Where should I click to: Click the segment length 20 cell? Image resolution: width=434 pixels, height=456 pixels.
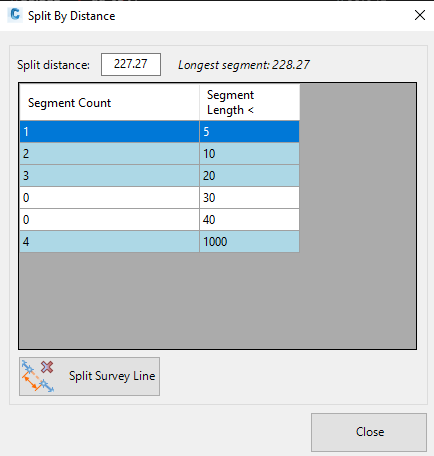[x=249, y=176]
